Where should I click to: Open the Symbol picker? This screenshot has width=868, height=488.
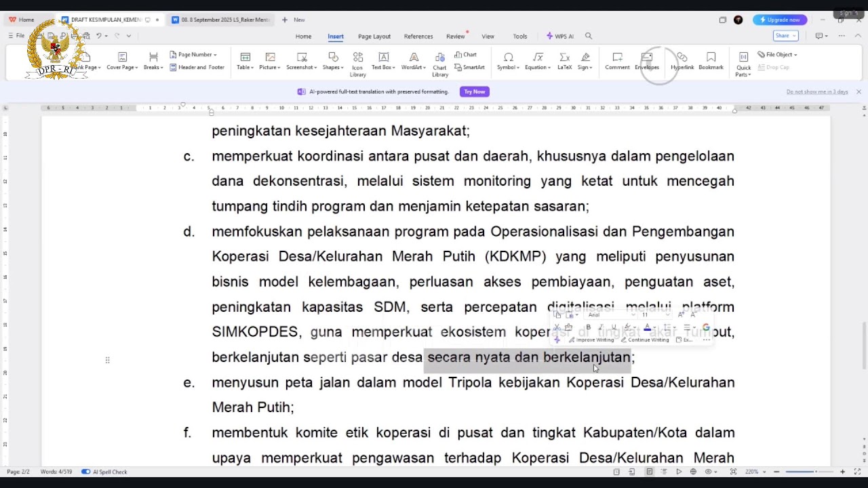[508, 61]
